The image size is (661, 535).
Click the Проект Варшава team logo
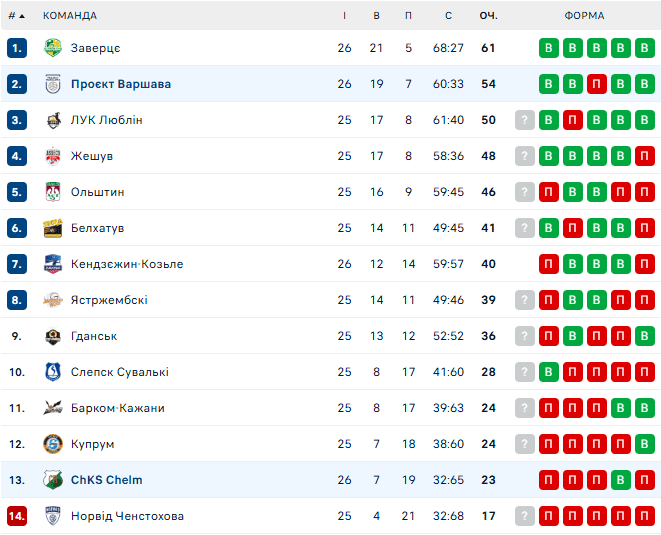click(53, 84)
